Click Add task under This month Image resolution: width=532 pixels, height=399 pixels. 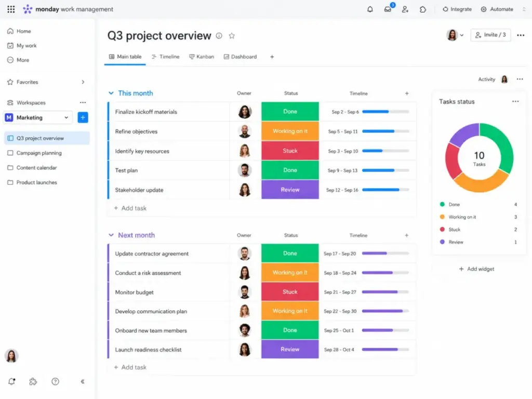tap(130, 208)
